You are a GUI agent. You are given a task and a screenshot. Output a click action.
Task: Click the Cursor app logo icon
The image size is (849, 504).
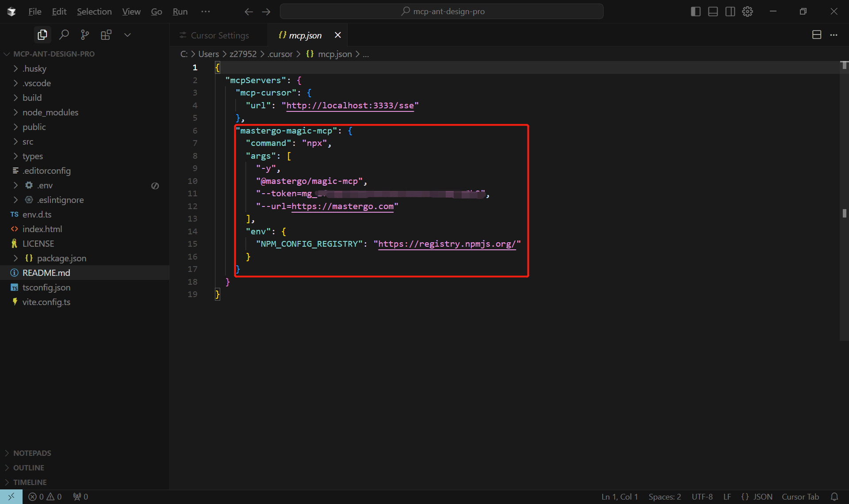point(11,11)
